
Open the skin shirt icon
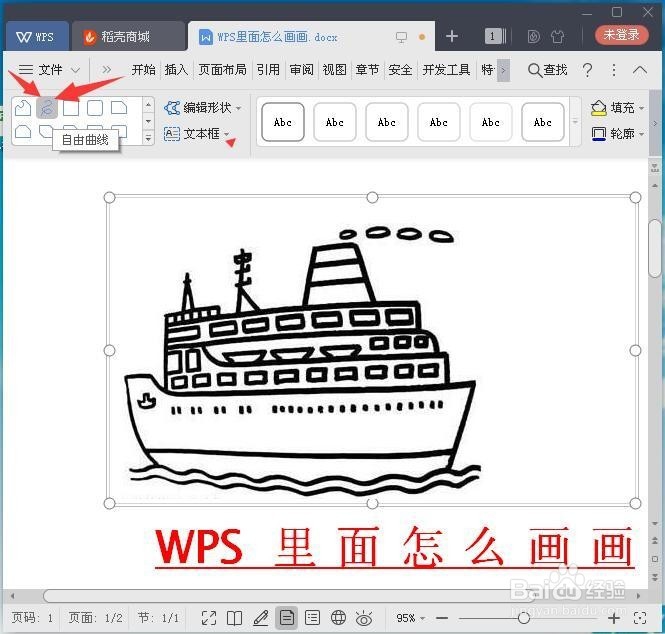click(x=558, y=37)
